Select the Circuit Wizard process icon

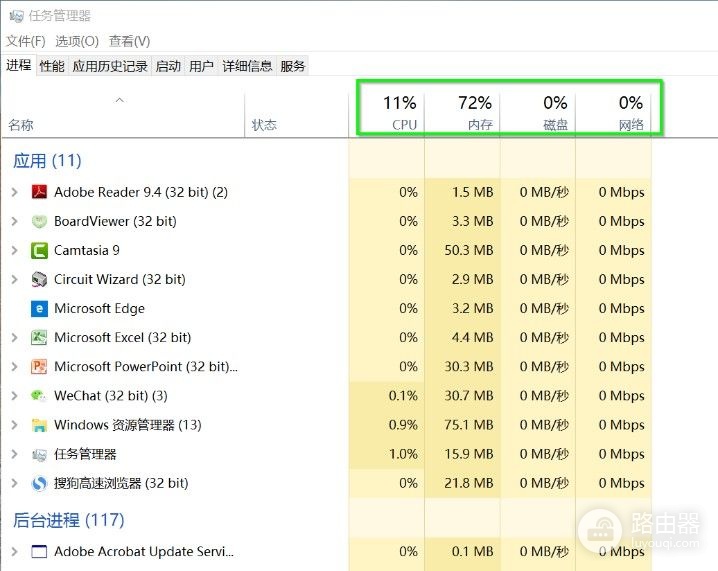[39, 279]
